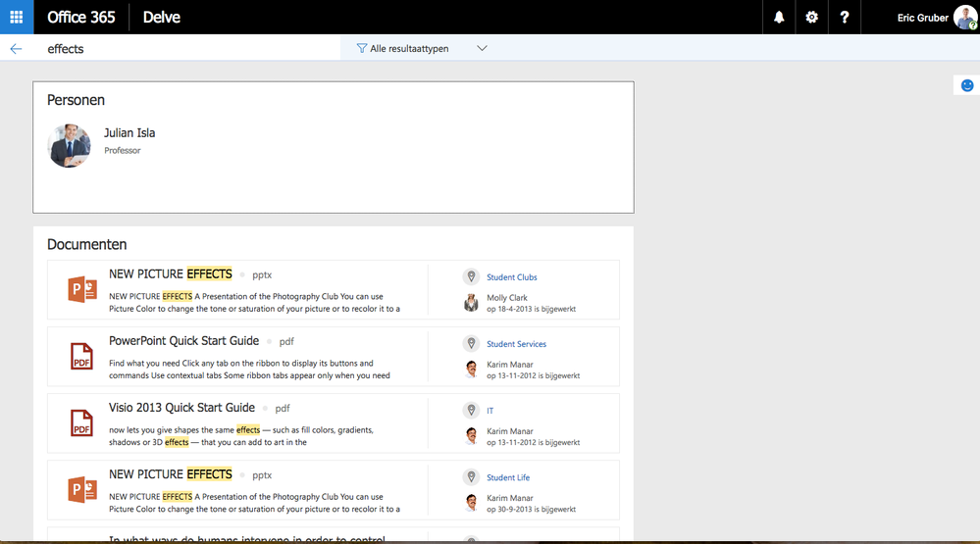Viewport: 980px width, 544px height.
Task: Click the search field containing effects
Action: pos(187,49)
